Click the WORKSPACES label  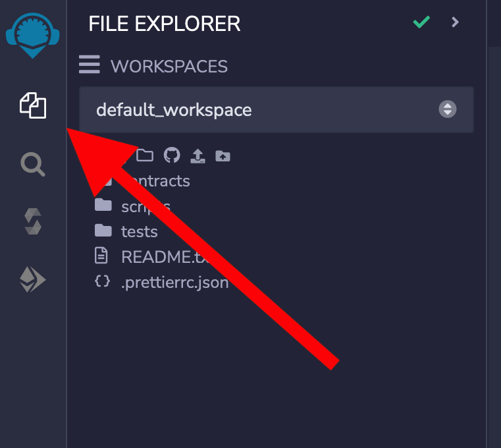[x=169, y=67]
